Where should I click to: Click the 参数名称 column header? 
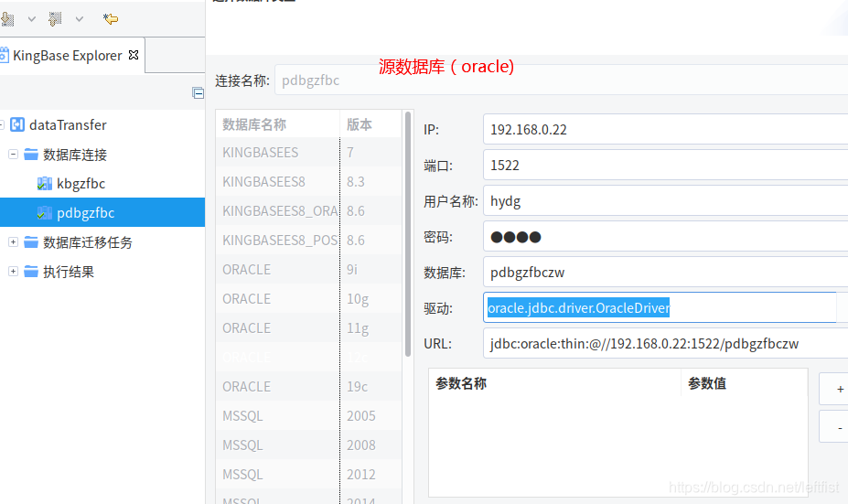tap(555, 383)
